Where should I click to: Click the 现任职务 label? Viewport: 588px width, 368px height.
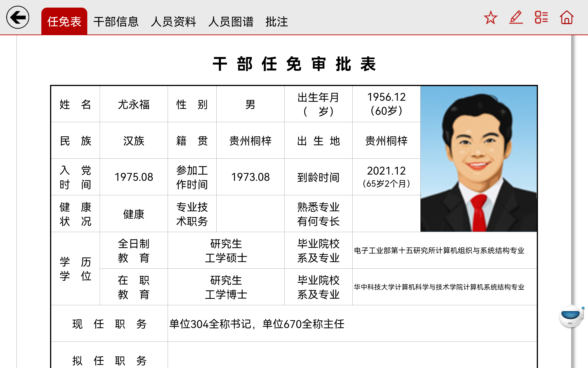(x=109, y=324)
